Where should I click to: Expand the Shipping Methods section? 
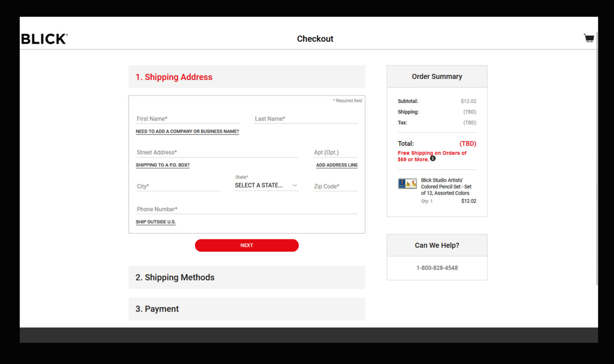click(247, 277)
